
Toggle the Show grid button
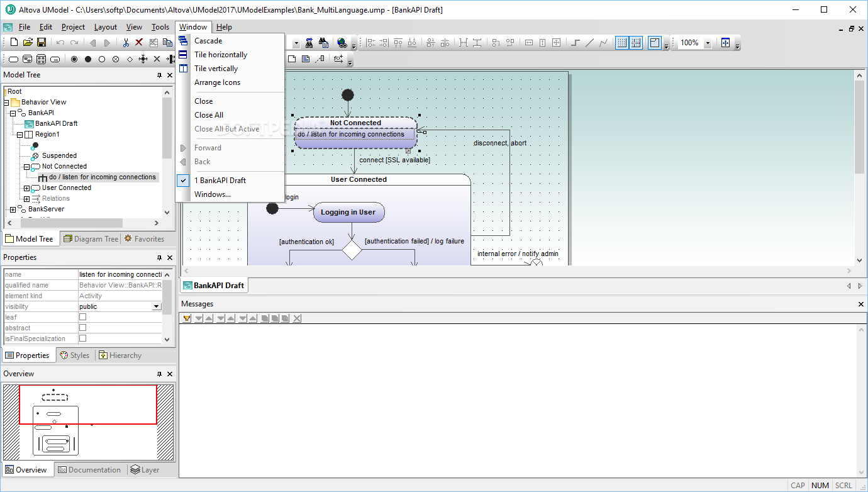622,43
